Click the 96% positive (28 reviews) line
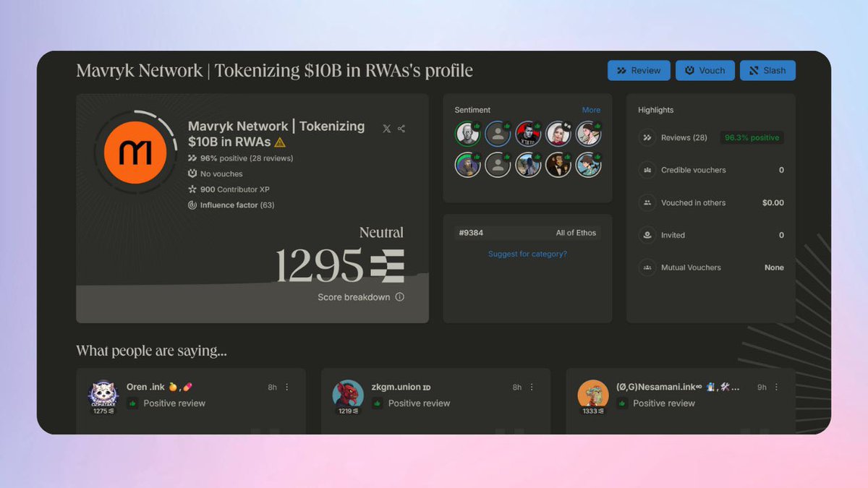Image resolution: width=868 pixels, height=488 pixels. (241, 158)
